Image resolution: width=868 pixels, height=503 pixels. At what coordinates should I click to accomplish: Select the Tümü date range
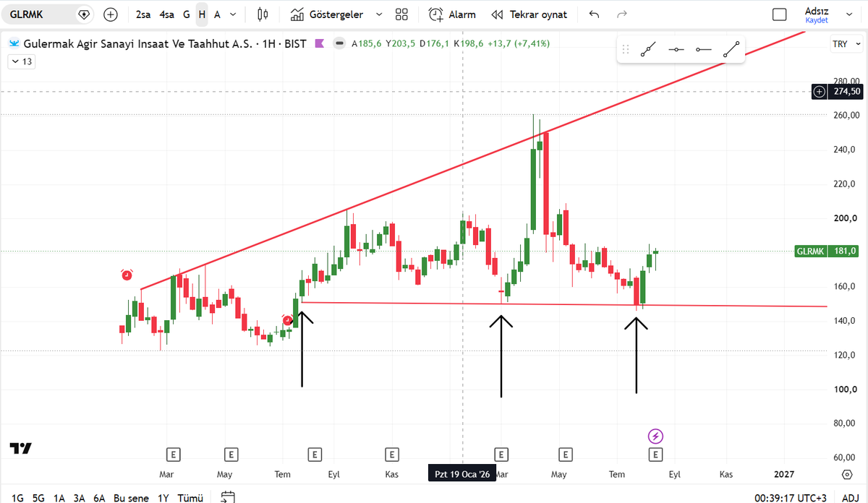(x=190, y=498)
